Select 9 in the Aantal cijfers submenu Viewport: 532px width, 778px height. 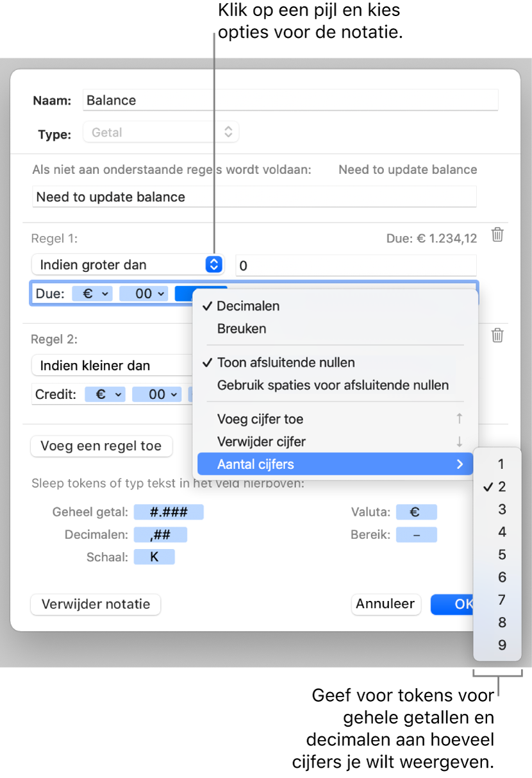(x=497, y=645)
